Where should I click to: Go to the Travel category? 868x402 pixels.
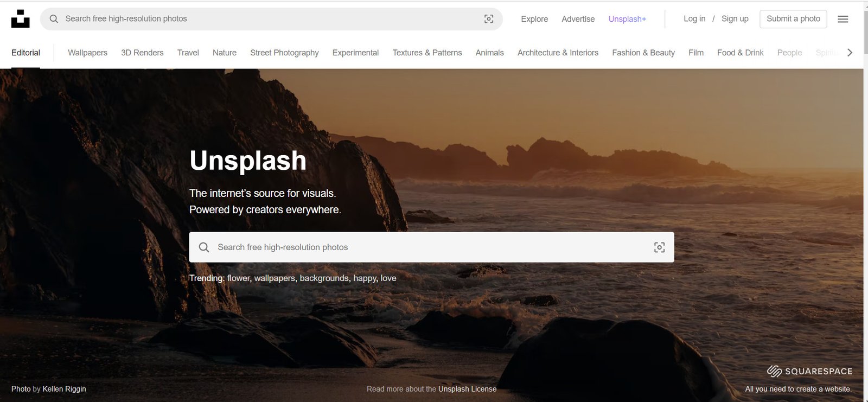(x=188, y=53)
